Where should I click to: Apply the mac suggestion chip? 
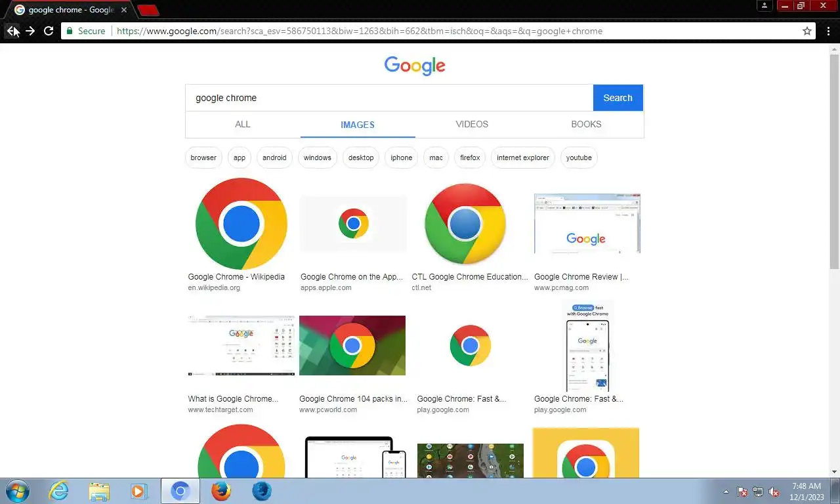click(x=436, y=157)
